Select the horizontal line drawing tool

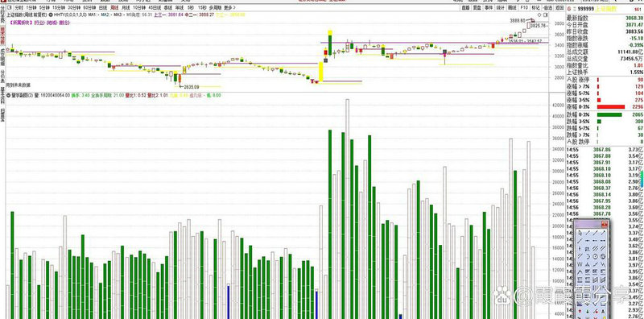coord(588,241)
